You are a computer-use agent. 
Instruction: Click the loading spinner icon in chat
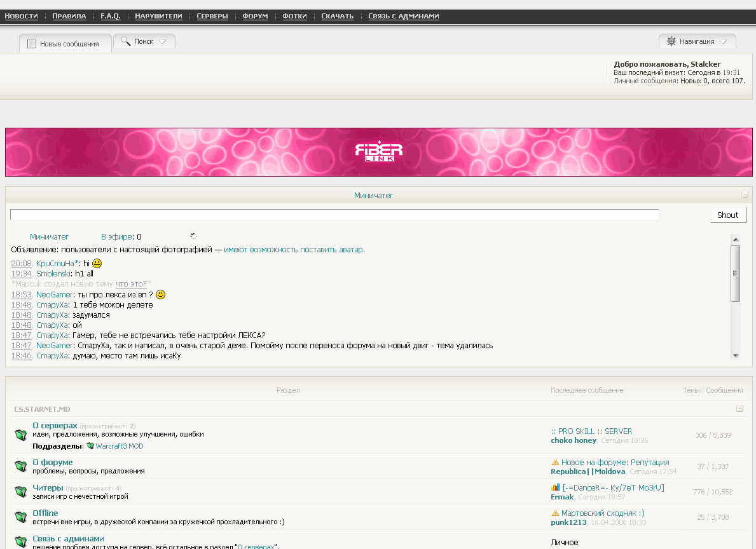(x=193, y=236)
